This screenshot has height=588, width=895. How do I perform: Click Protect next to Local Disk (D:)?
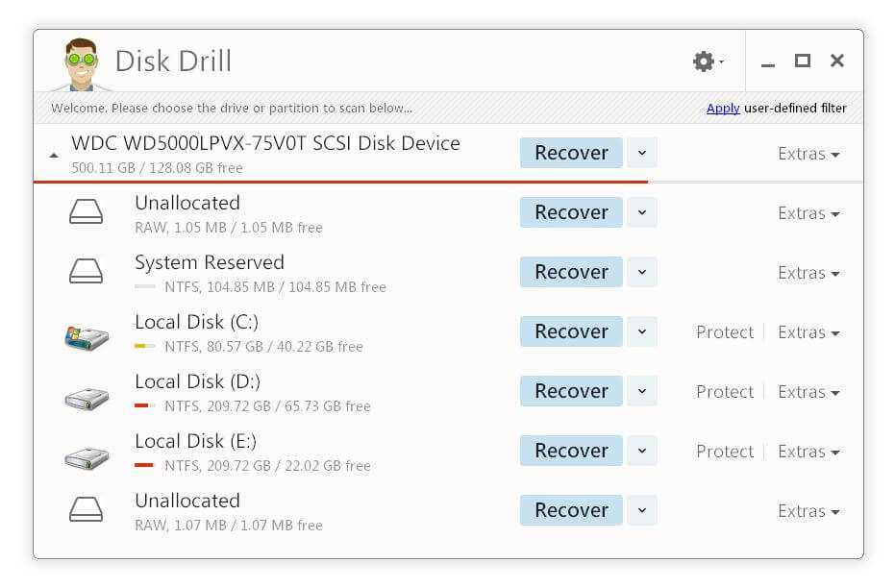(x=724, y=391)
